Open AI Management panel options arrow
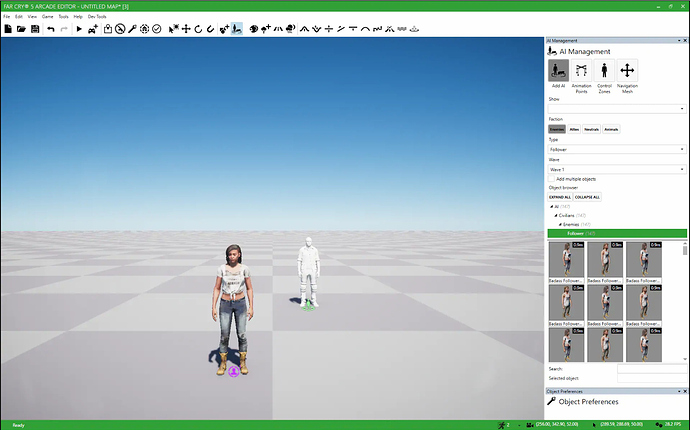 (x=679, y=40)
